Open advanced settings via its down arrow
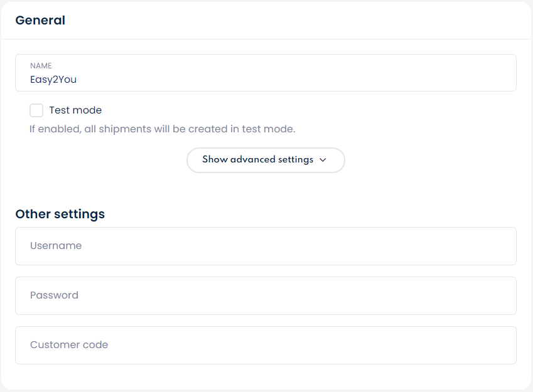This screenshot has height=392, width=533. [x=323, y=160]
